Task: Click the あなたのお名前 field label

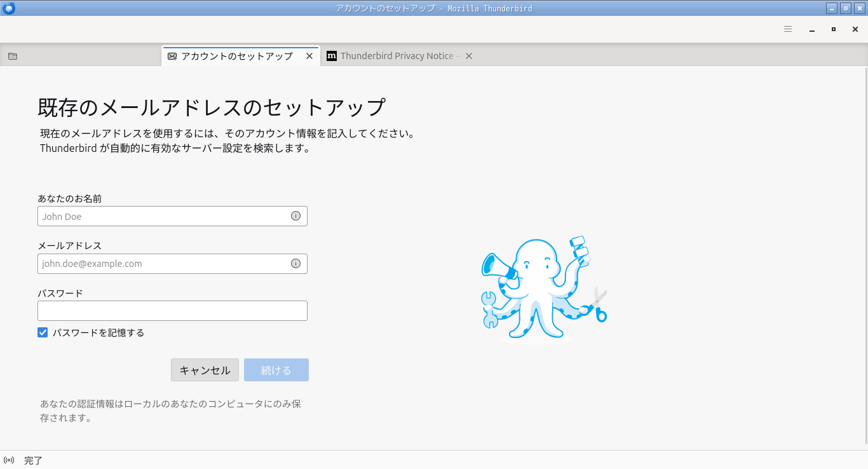Action: (70, 198)
